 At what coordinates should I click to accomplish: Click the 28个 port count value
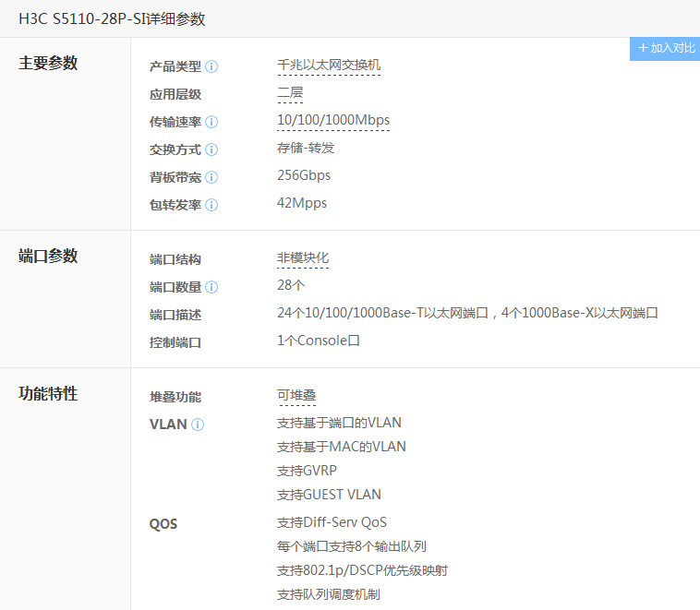(291, 285)
